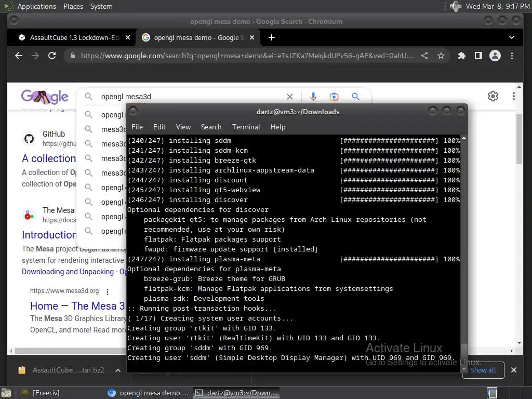Image resolution: width=532 pixels, height=399 pixels.
Task: Switch to opengl mesa demo taskbar item
Action: pos(148,393)
